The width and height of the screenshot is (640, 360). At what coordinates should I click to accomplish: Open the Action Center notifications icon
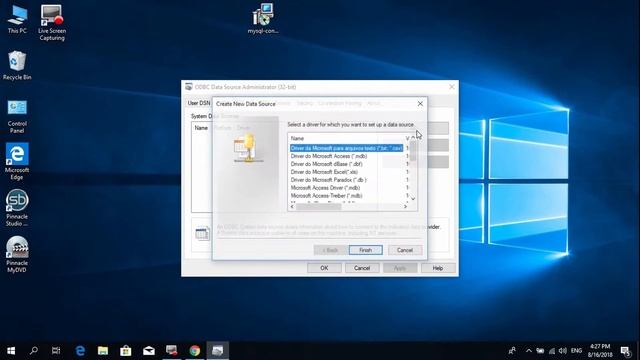(x=625, y=351)
